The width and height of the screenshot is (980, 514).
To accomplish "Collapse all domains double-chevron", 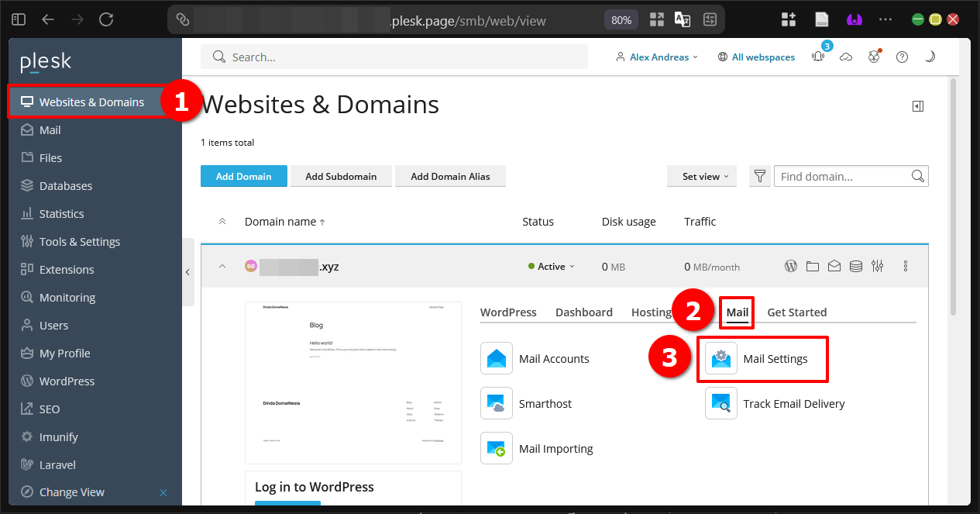I will pyautogui.click(x=222, y=222).
